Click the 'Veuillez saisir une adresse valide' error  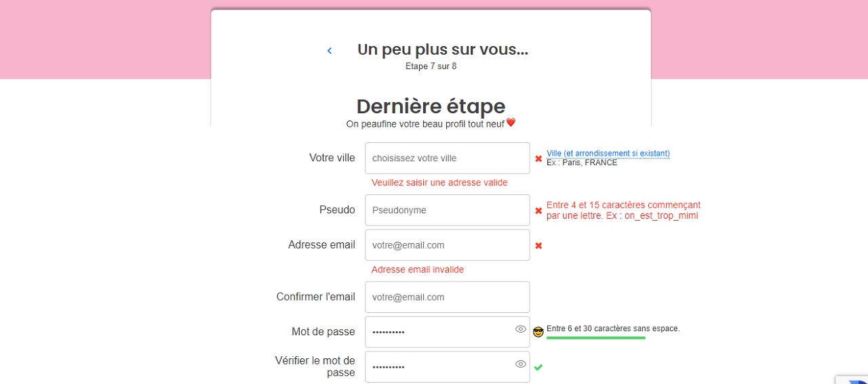point(439,183)
